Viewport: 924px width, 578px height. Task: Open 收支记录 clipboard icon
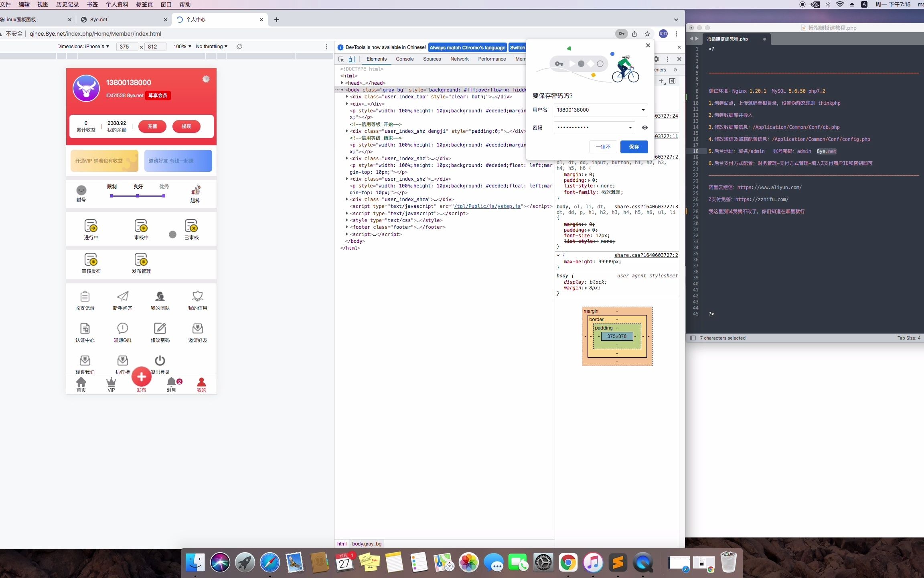click(x=85, y=296)
